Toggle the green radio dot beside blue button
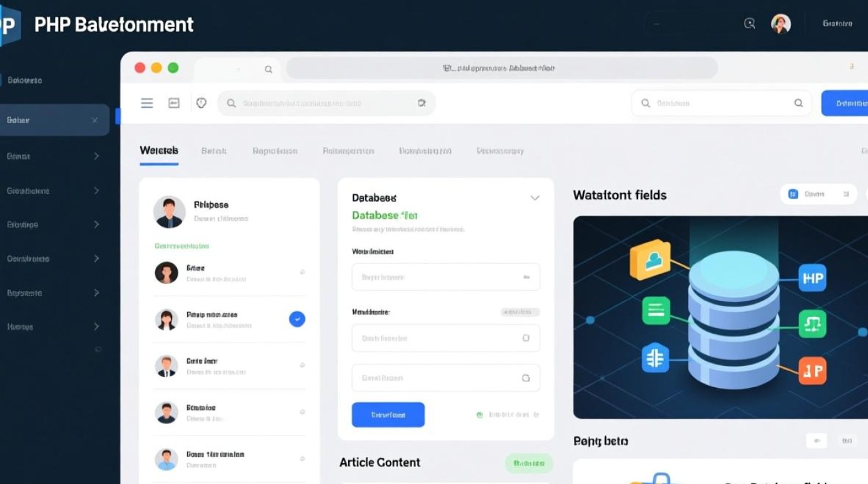Screen dimensions: 868x484 pos(479,415)
